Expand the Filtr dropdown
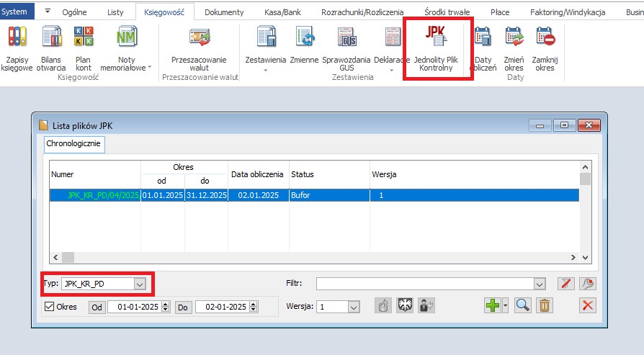Screen dimensions: 644x355 pos(540,284)
